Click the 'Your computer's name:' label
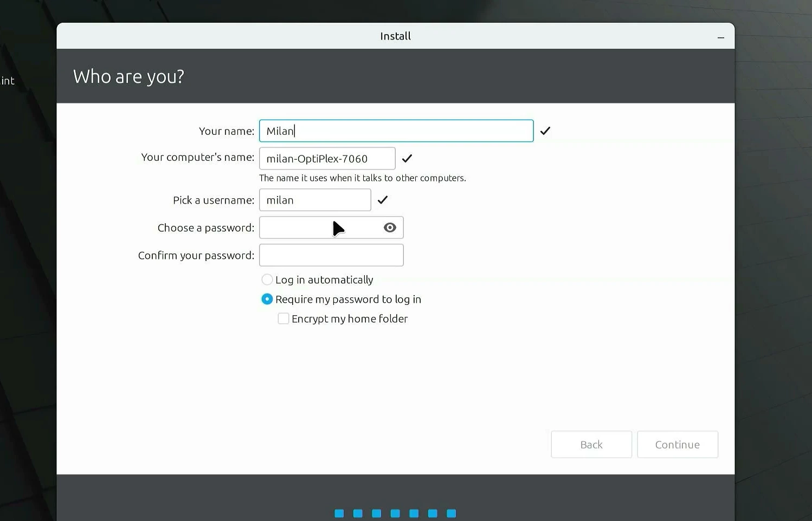812x521 pixels. (x=198, y=157)
